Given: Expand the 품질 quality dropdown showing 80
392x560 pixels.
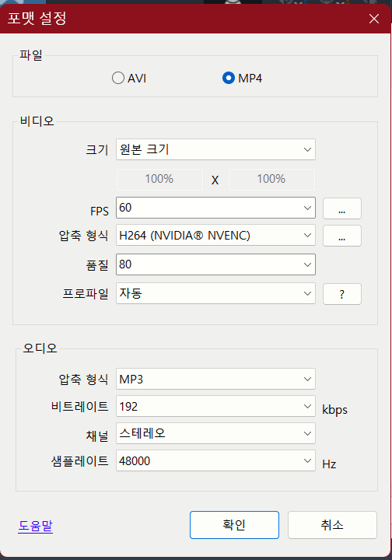Looking at the screenshot, I should (215, 264).
